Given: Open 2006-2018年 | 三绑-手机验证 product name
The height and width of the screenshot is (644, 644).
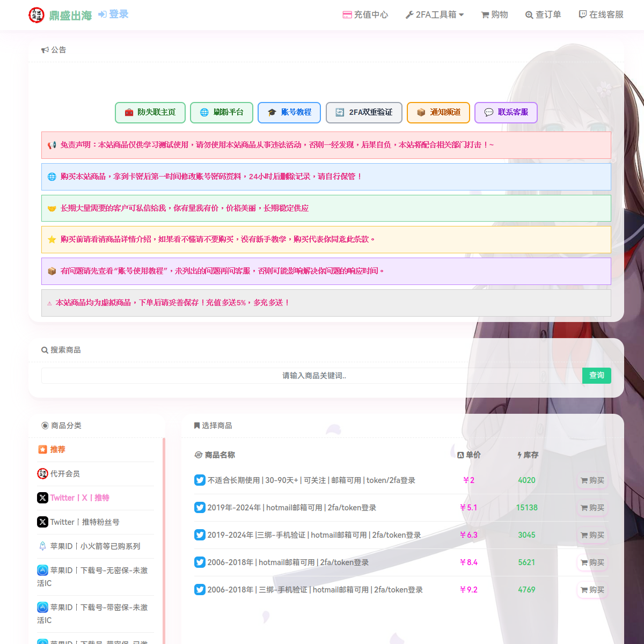Looking at the screenshot, I should pos(315,590).
